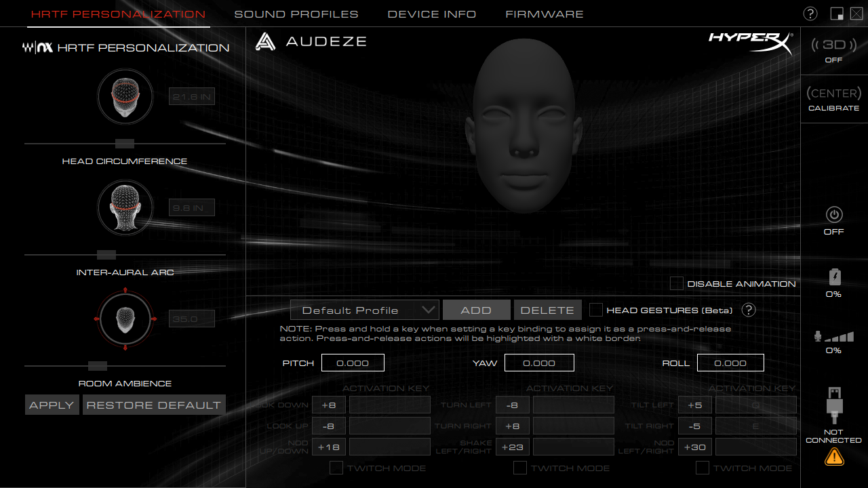Click Tilt Left activation key field
Screen dimensions: 868x488
coord(756,405)
